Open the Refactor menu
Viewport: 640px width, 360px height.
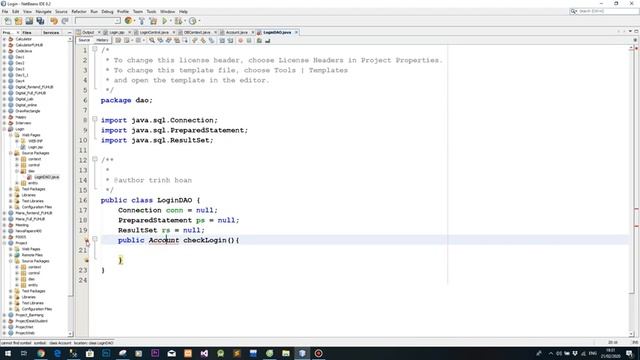79,11
